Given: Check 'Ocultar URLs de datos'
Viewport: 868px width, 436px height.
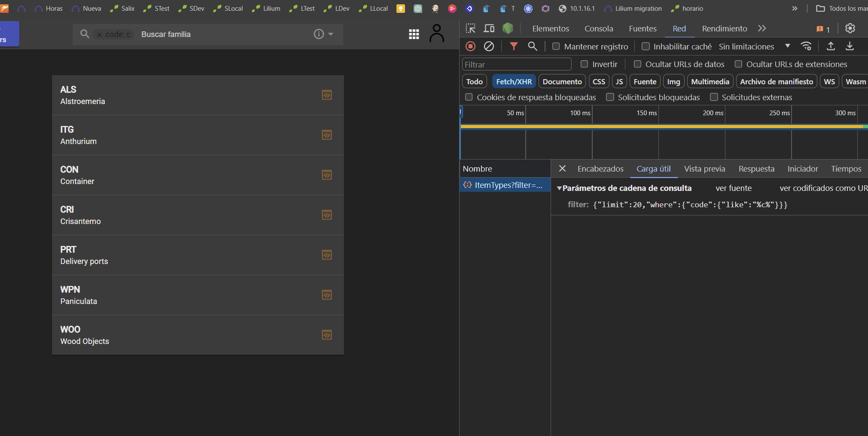Looking at the screenshot, I should (x=637, y=64).
